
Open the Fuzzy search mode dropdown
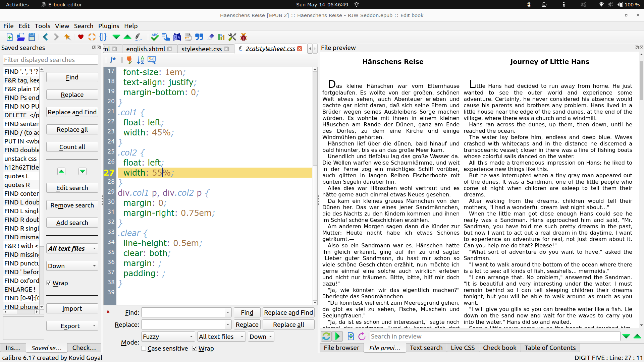(x=168, y=337)
